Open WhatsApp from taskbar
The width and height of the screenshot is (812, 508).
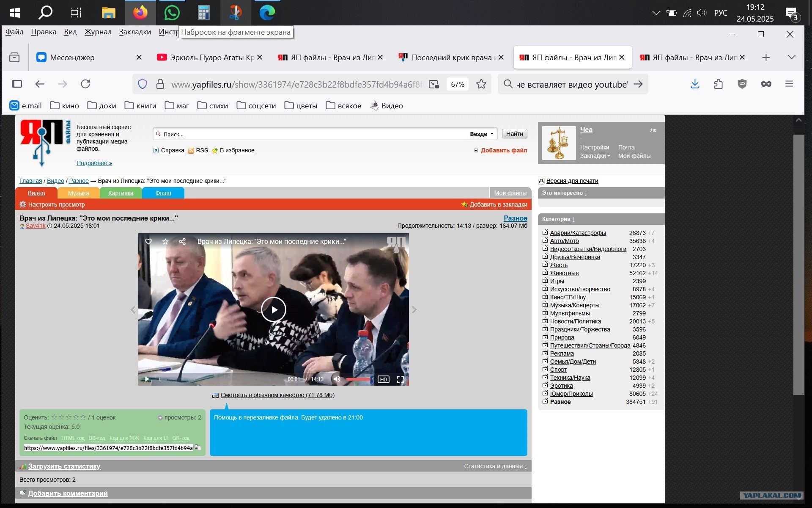click(172, 13)
